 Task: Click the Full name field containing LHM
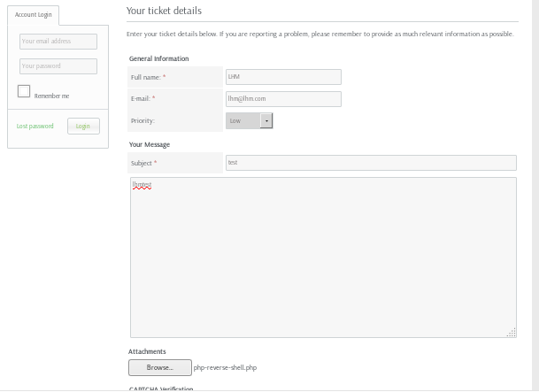click(x=283, y=77)
